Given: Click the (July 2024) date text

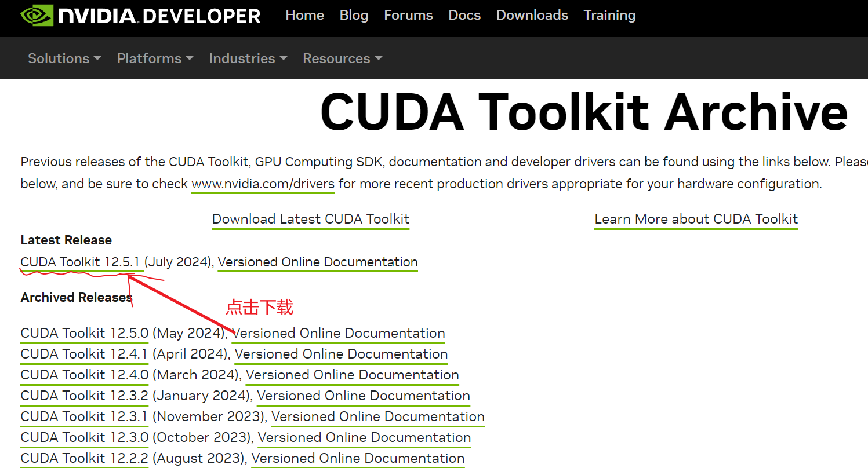Looking at the screenshot, I should (x=177, y=262).
